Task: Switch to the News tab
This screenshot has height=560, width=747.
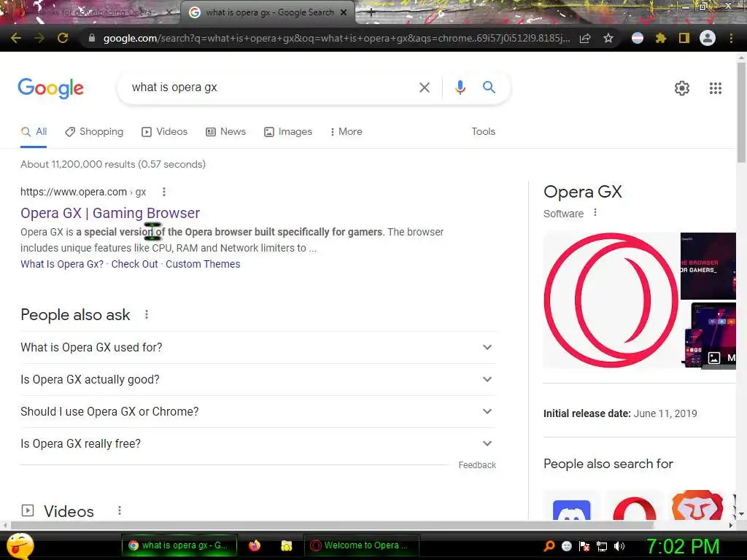Action: pyautogui.click(x=226, y=132)
